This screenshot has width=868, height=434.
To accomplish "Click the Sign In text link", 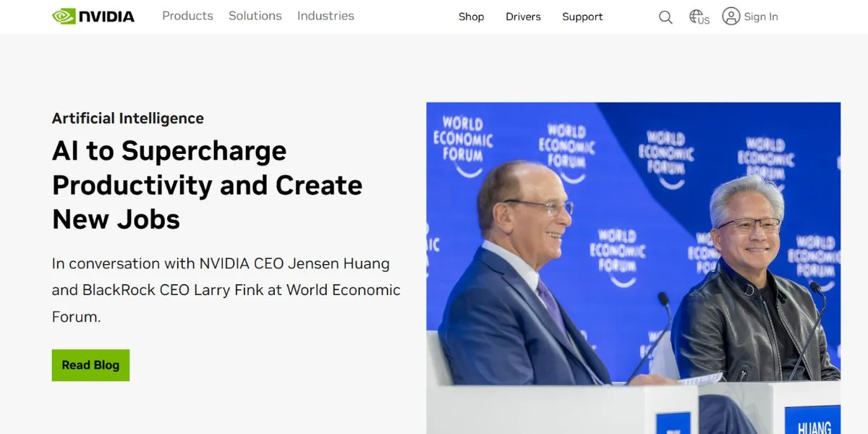I will (761, 17).
